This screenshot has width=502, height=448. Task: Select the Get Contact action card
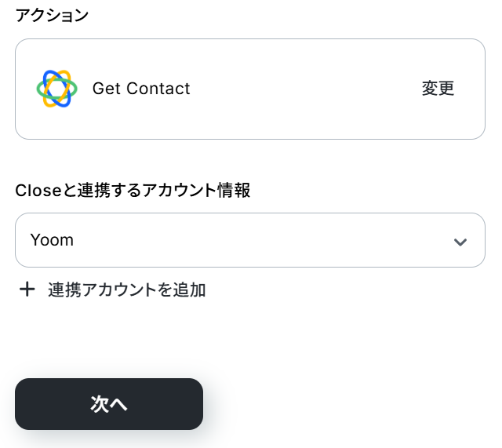pos(250,89)
